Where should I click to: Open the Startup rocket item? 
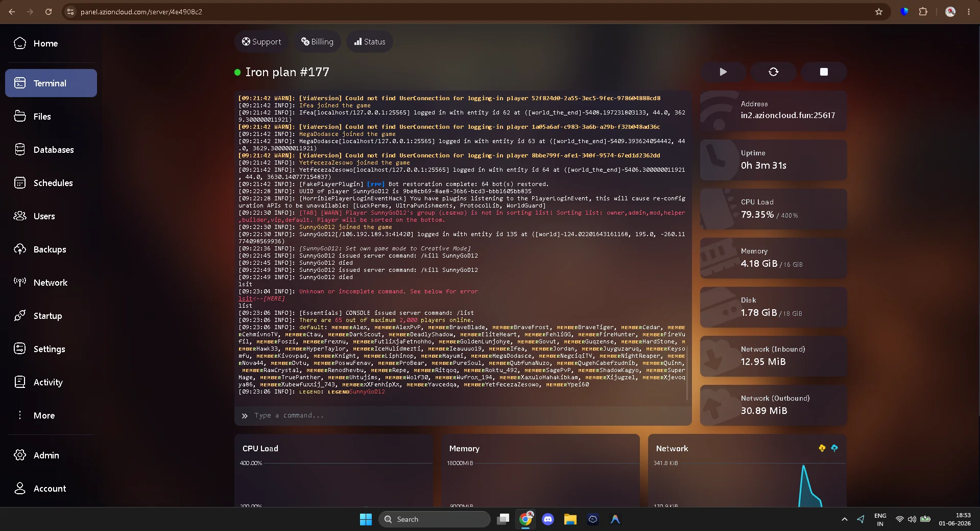[x=51, y=316]
